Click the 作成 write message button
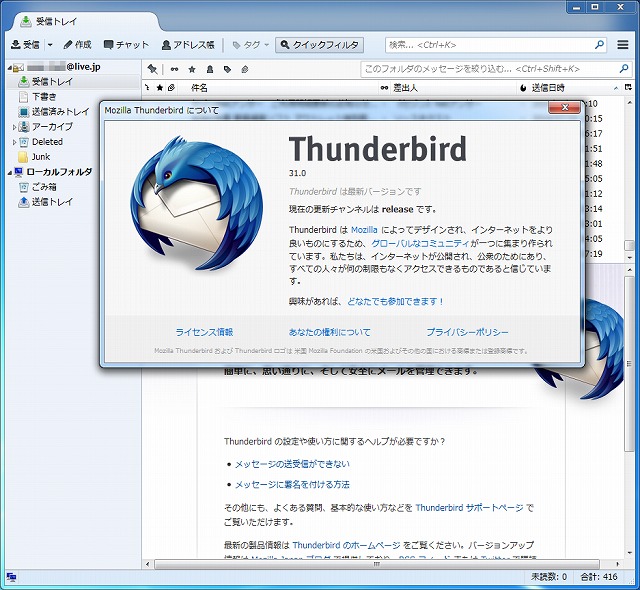The height and width of the screenshot is (590, 640). click(78, 45)
